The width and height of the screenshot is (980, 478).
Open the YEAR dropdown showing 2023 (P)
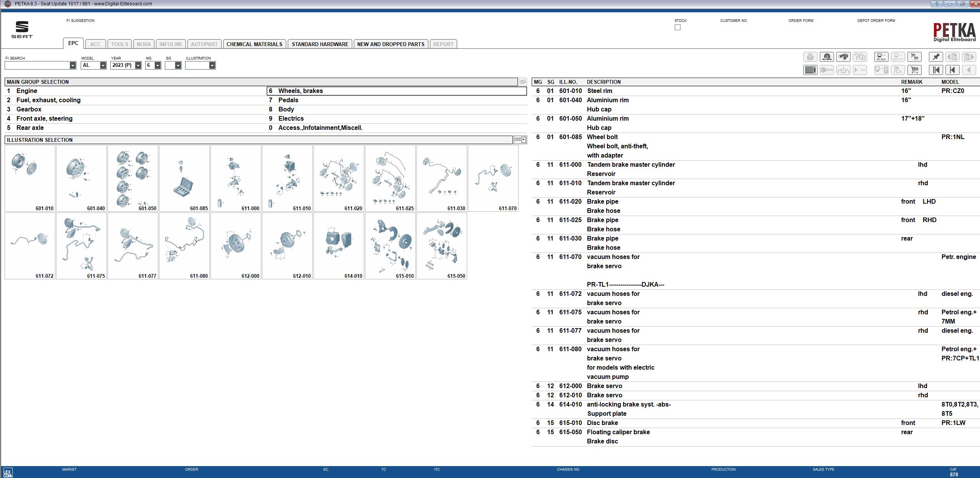(x=138, y=65)
